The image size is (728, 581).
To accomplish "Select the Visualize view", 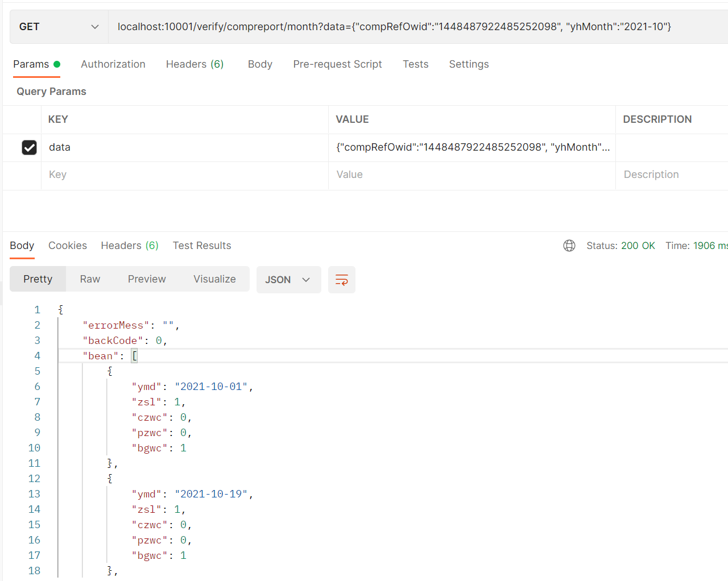I will point(214,279).
